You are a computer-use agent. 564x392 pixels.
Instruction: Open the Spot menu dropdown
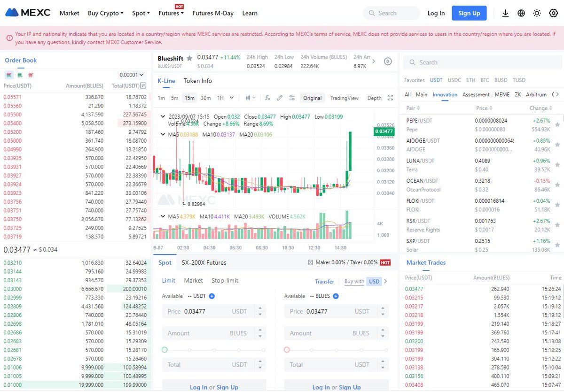141,13
